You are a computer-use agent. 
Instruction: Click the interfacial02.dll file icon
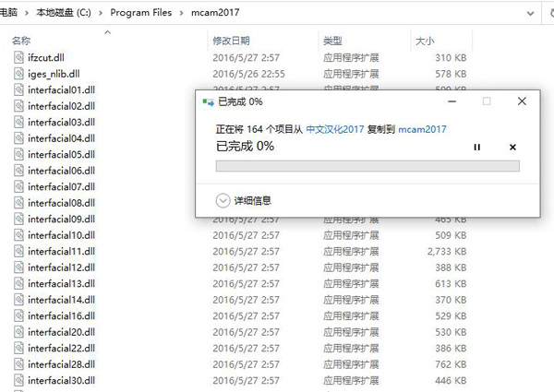coord(18,106)
